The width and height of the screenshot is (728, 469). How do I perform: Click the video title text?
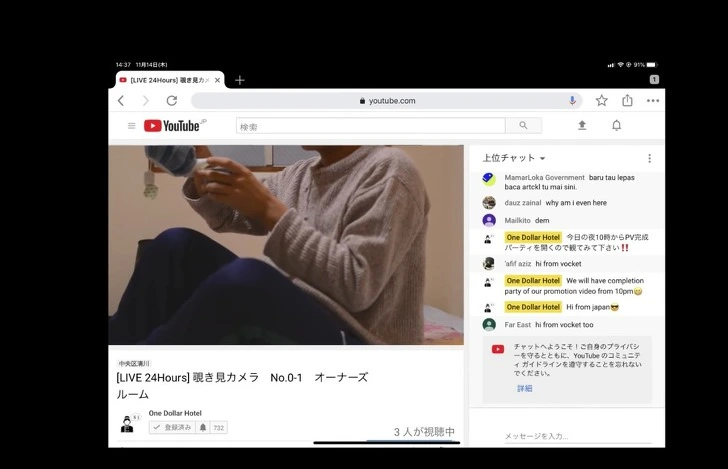pyautogui.click(x=242, y=385)
